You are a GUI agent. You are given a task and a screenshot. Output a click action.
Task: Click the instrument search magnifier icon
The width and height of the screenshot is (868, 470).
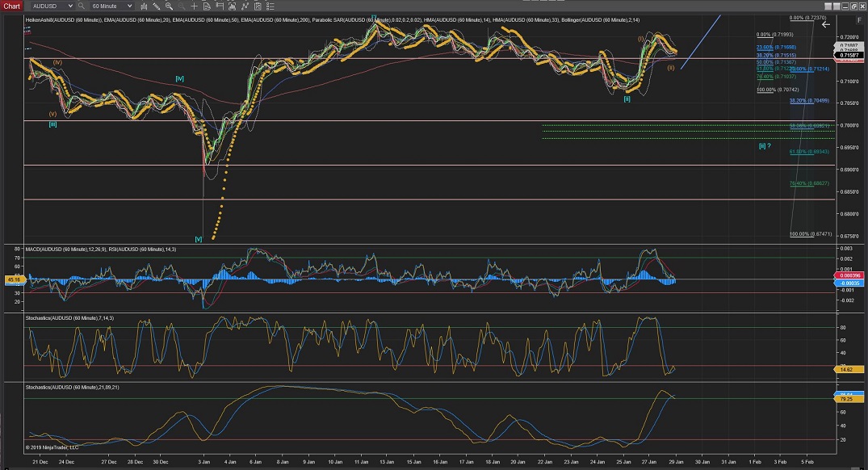pyautogui.click(x=82, y=6)
